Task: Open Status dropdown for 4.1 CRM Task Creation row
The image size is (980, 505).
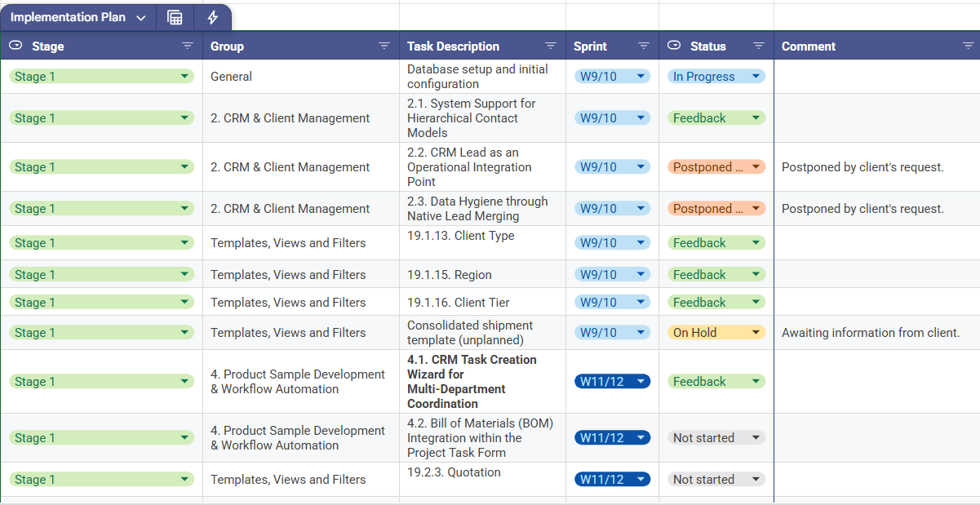Action: (716, 382)
